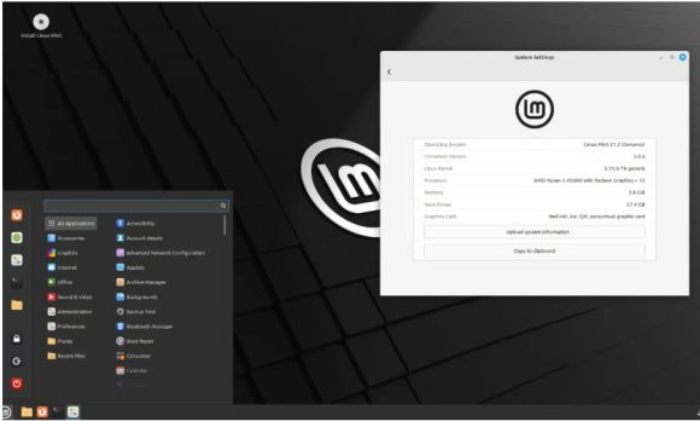Open Files from the menu favorites sidebar
Viewport: 700px width, 421px height.
pyautogui.click(x=17, y=305)
